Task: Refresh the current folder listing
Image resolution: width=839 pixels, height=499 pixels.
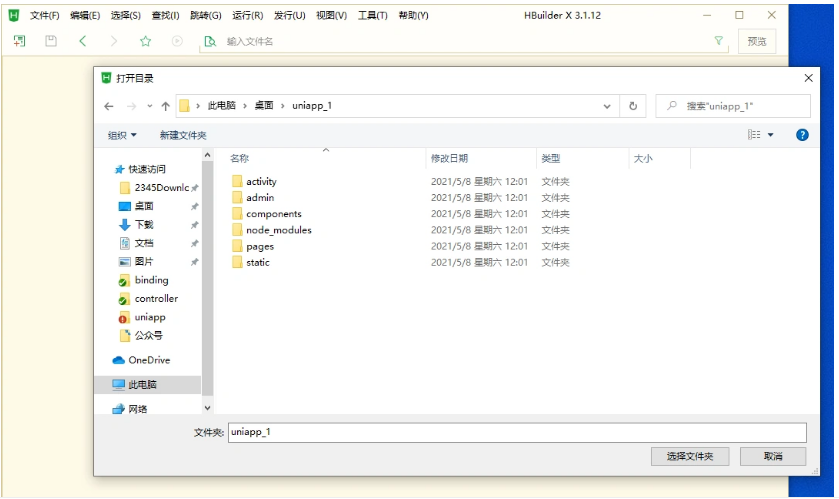Action: pyautogui.click(x=632, y=106)
